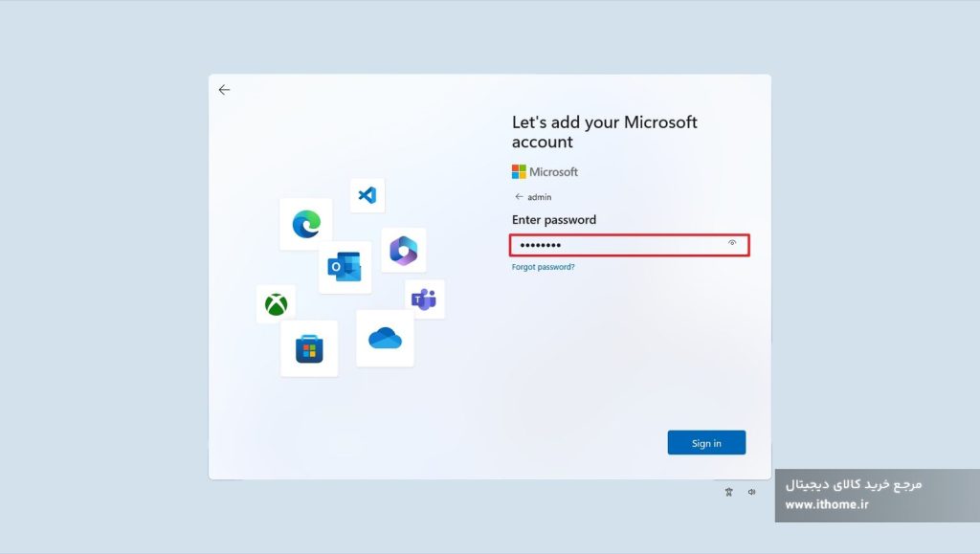This screenshot has width=980, height=554.
Task: Click the back arrow beside admin
Action: [x=519, y=197]
